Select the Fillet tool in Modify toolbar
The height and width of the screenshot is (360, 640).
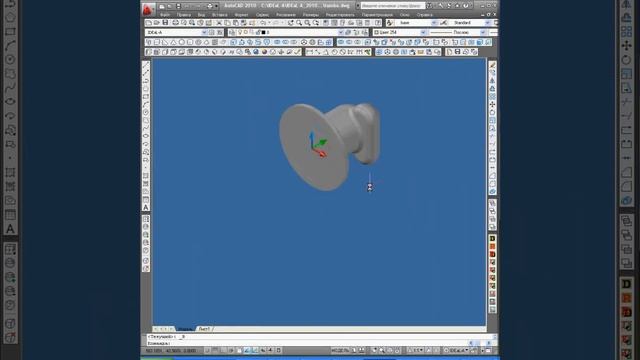tap(493, 184)
